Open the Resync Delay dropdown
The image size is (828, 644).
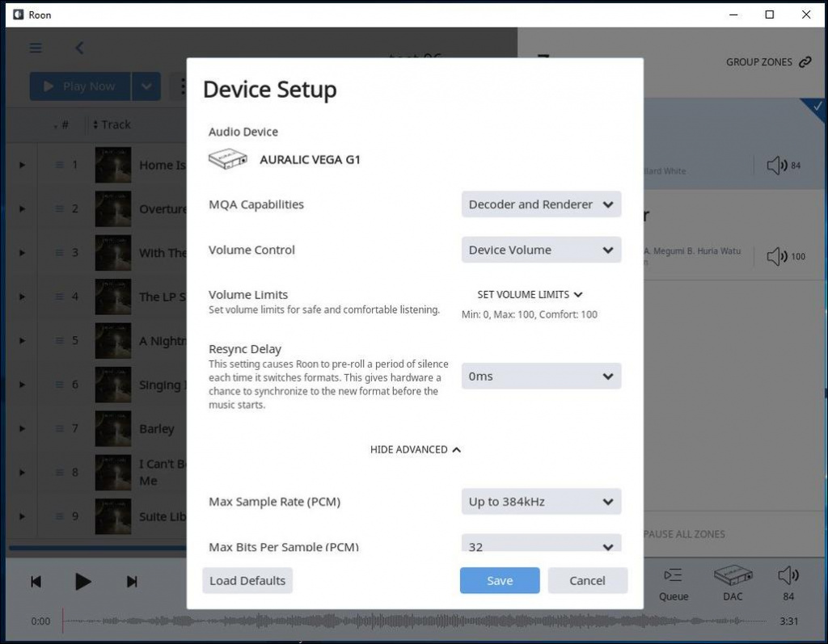tap(541, 376)
